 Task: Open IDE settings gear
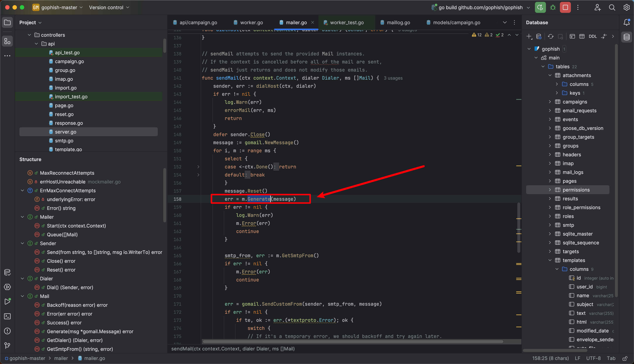pyautogui.click(x=626, y=8)
